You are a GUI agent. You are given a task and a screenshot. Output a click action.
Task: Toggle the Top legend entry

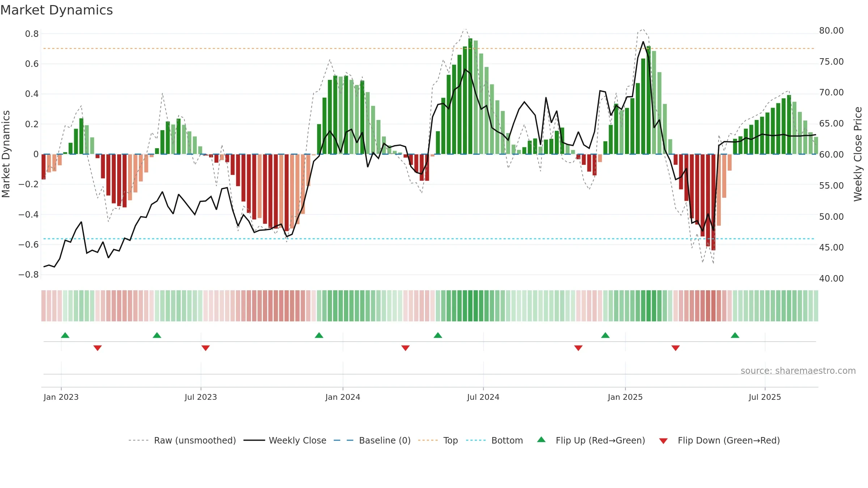(438, 440)
